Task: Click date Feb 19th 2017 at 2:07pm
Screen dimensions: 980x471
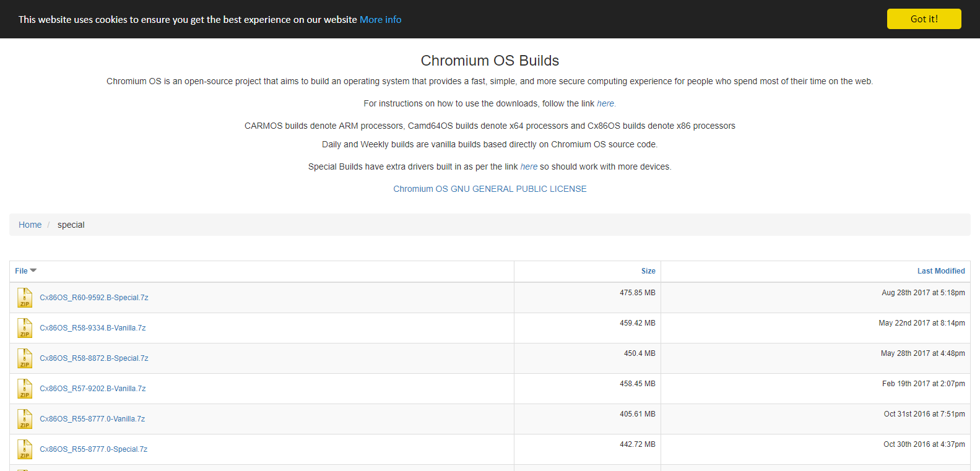Action: 924,384
